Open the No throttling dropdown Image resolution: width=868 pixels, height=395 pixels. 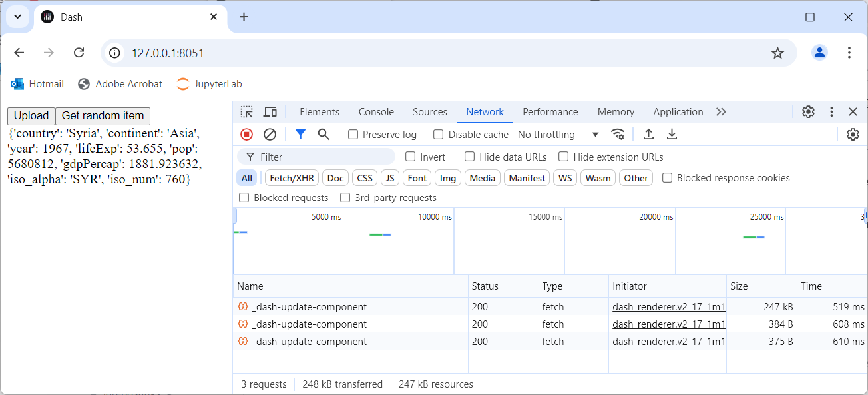click(x=558, y=135)
